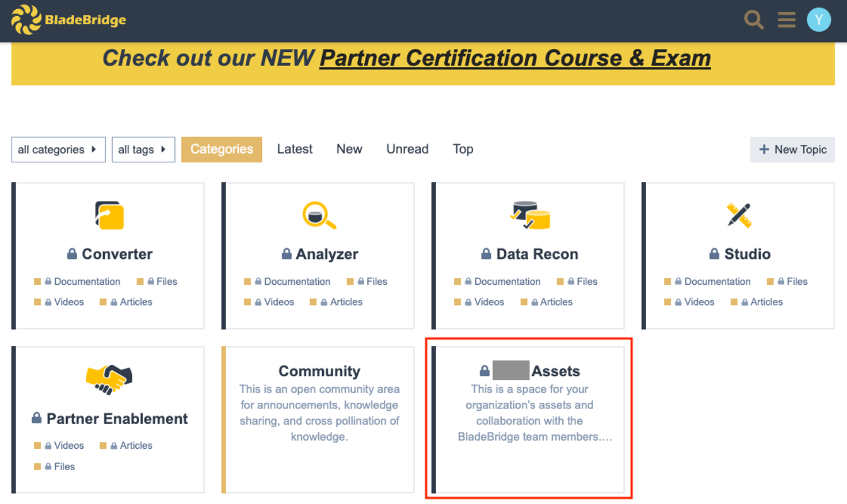Switch to the New tab

click(349, 150)
